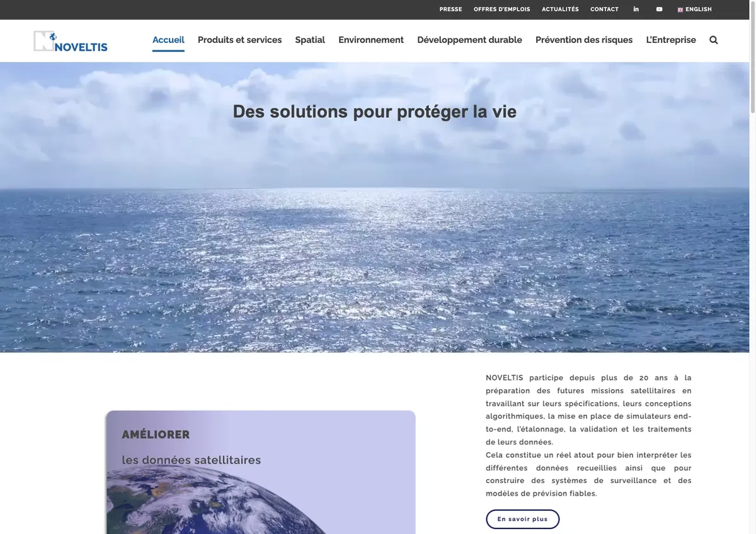
Task: Open the YouTube icon link
Action: [x=659, y=9]
